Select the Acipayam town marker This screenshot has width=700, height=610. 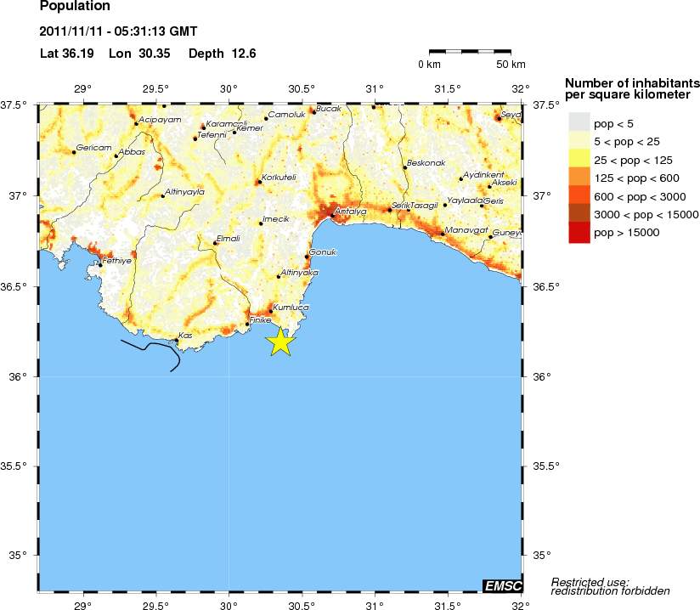[136, 124]
